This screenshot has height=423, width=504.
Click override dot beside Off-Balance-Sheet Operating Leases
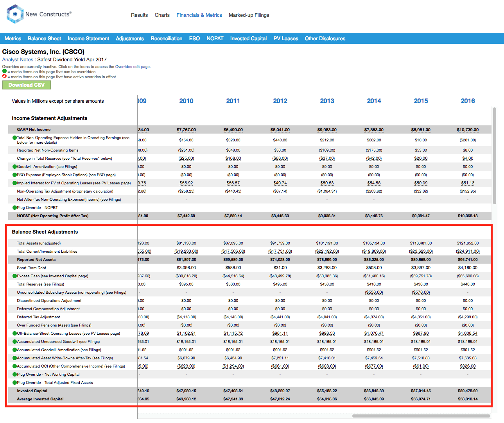14,334
